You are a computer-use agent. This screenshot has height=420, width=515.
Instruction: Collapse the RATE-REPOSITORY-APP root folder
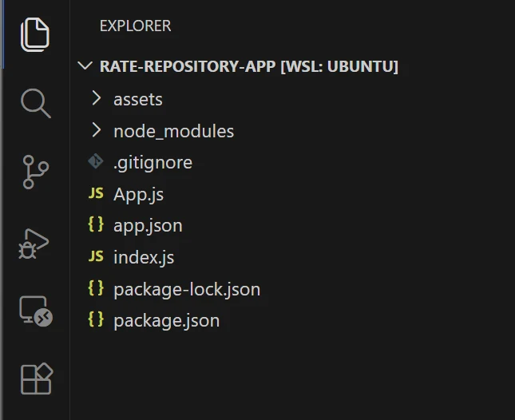click(x=85, y=66)
